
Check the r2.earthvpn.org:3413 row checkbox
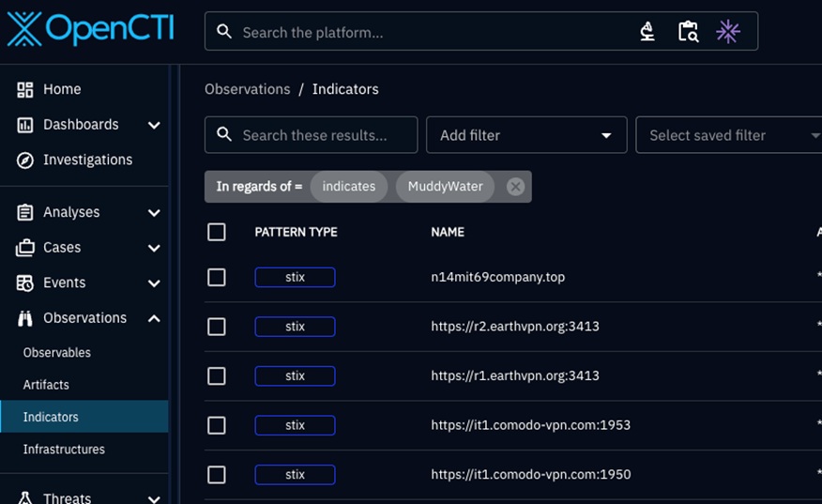pyautogui.click(x=217, y=327)
